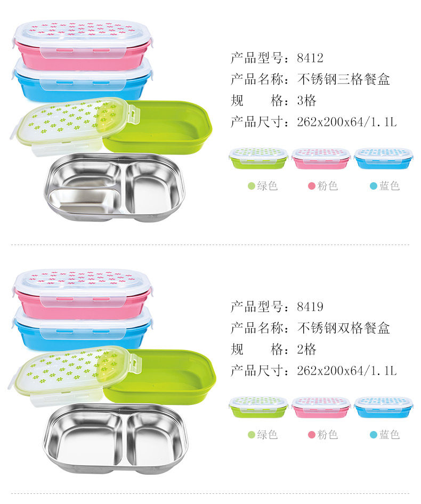This screenshot has width=421, height=504.
Task: Click the pink color dot for model 8412
Action: click(311, 186)
